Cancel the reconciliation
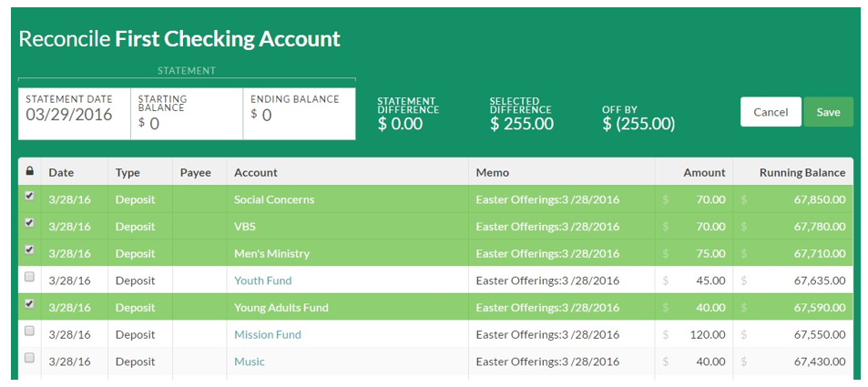Viewport: 868px width, 387px height. click(771, 112)
